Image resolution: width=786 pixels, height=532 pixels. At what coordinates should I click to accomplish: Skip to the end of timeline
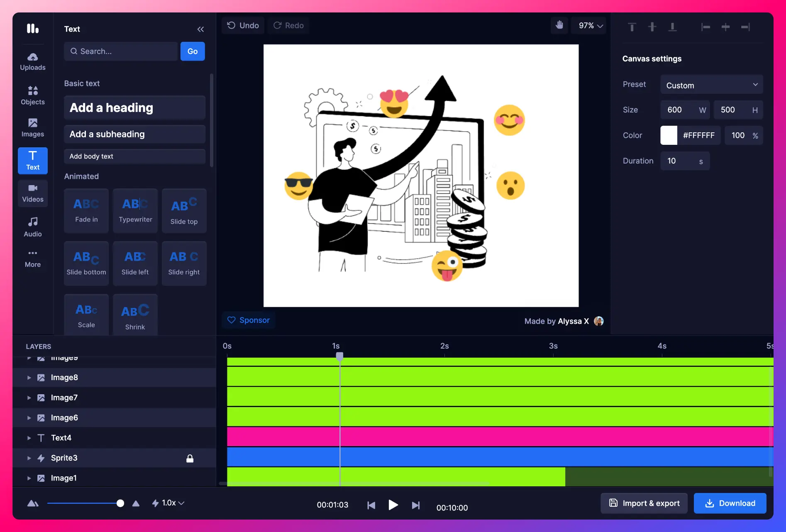pyautogui.click(x=415, y=505)
